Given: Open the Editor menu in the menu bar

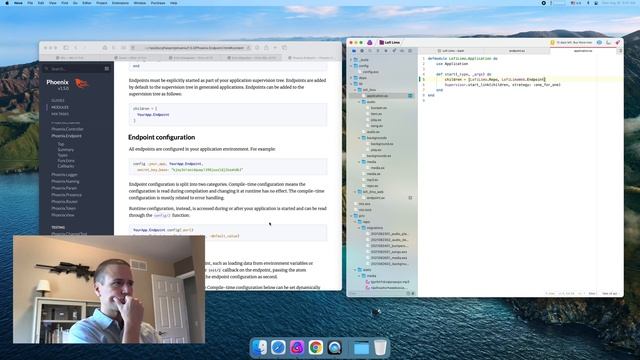Looking at the screenshot, I should [x=87, y=3].
